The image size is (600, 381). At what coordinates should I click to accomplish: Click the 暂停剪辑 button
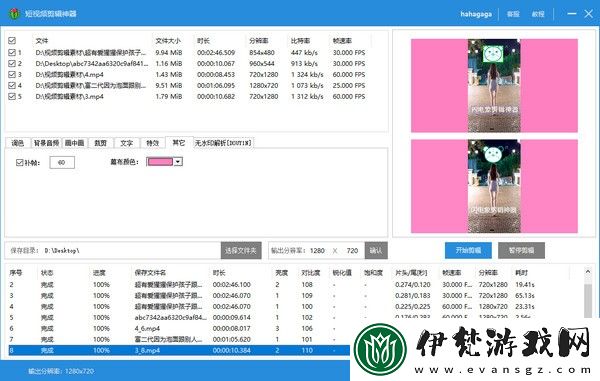pyautogui.click(x=521, y=251)
